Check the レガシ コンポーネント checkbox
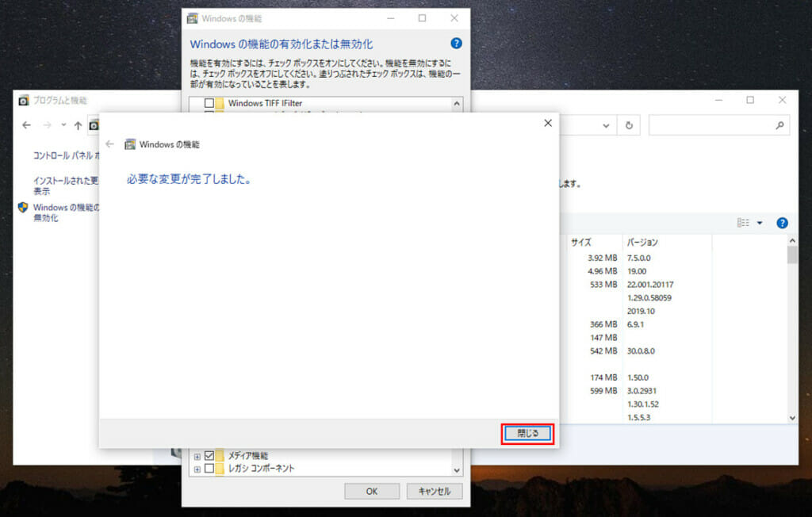This screenshot has width=812, height=517. tap(209, 469)
